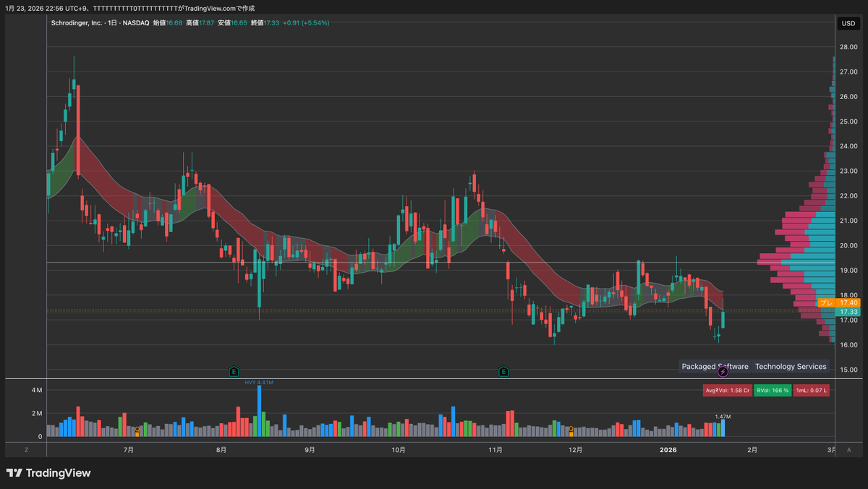This screenshot has height=489, width=868.
Task: Click the earnings E marker near November
Action: 503,371
